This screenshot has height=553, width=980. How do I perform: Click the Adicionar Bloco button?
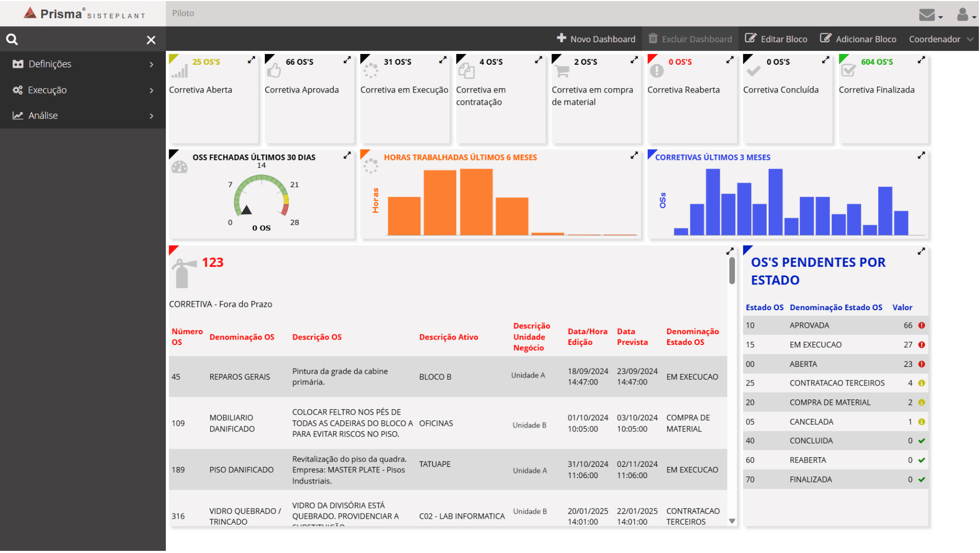tap(858, 39)
